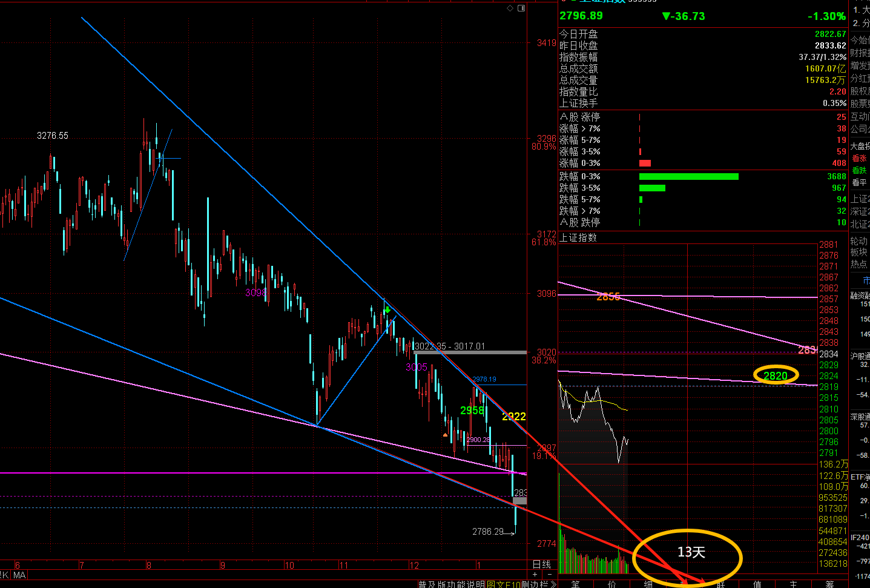Click the 总成交额 row
The image size is (870, 588).
click(703, 68)
